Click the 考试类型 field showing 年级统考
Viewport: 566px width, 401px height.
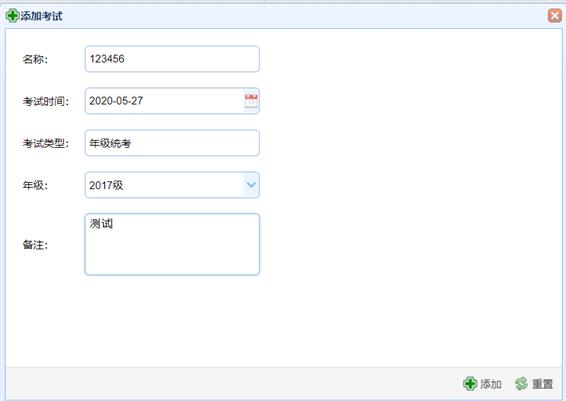click(x=172, y=143)
